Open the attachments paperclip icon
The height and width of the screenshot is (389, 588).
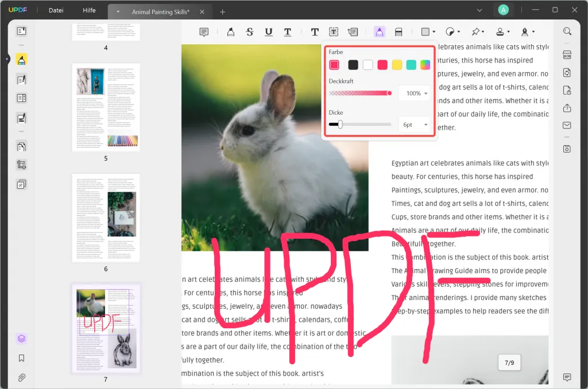(21, 378)
